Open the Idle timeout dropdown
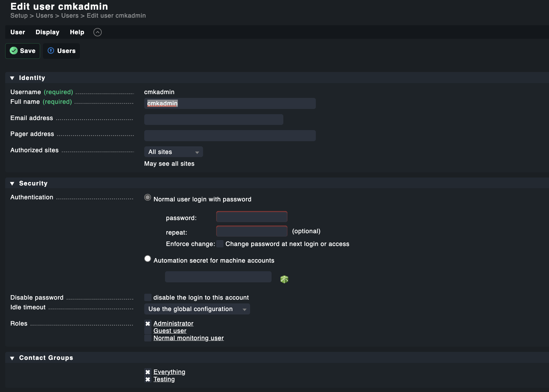 click(197, 309)
